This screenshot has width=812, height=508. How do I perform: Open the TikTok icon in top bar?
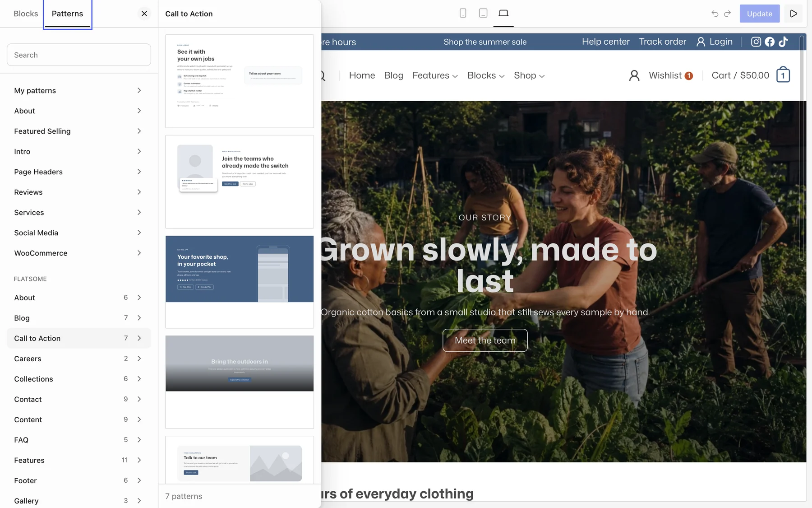(783, 42)
